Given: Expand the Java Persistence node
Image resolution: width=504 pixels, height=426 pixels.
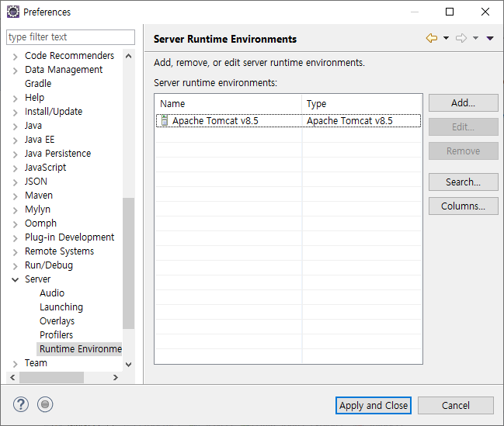Looking at the screenshot, I should (x=15, y=154).
